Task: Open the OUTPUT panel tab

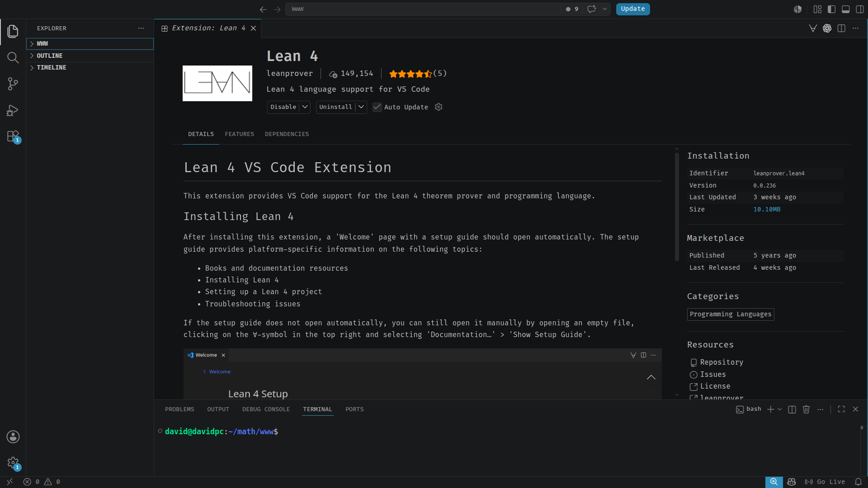Action: click(x=218, y=409)
